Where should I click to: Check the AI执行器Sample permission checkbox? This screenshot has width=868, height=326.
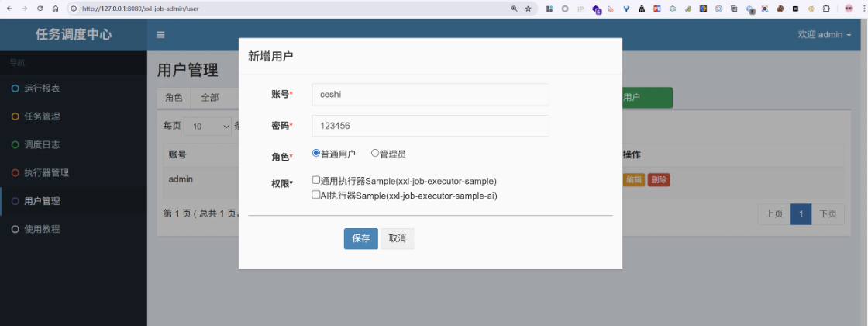tap(316, 196)
